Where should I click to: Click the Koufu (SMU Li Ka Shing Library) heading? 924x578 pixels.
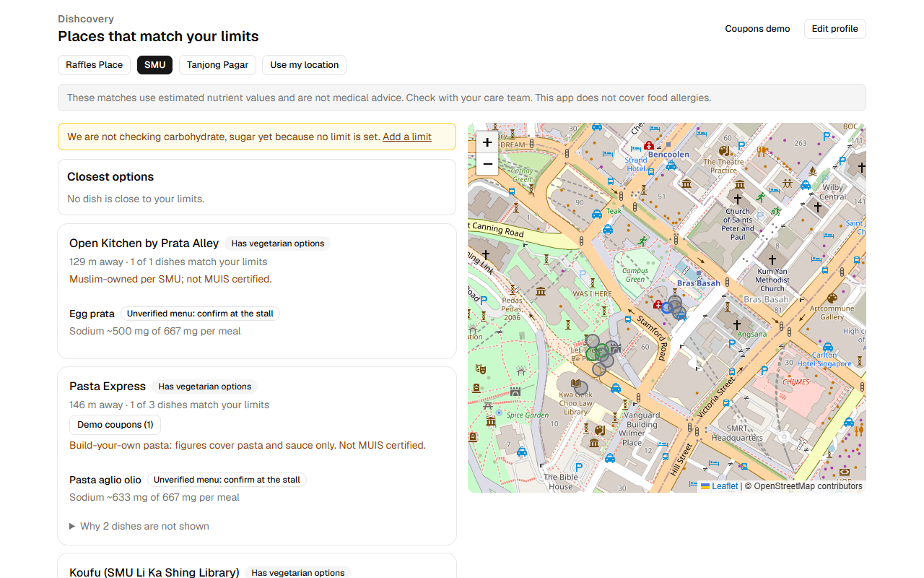154,572
